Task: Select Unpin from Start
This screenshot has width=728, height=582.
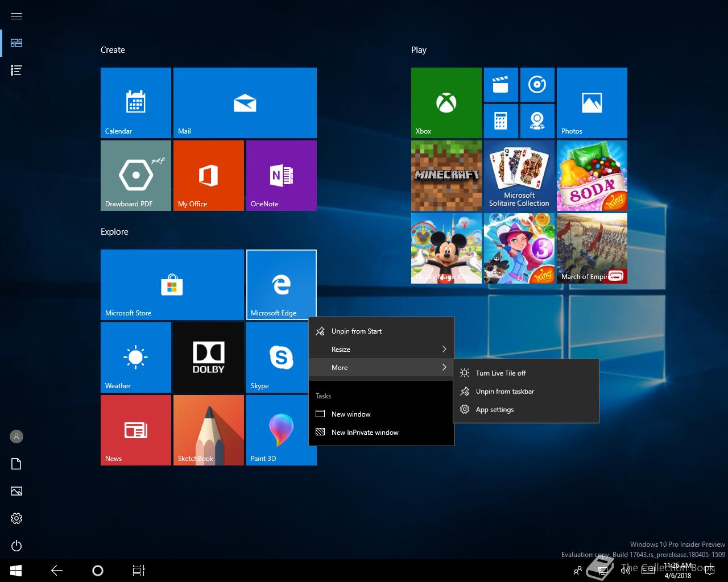Action: (x=382, y=331)
